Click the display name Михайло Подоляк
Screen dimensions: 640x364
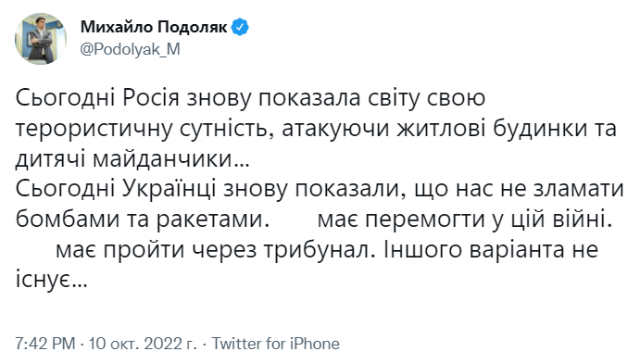pyautogui.click(x=154, y=27)
